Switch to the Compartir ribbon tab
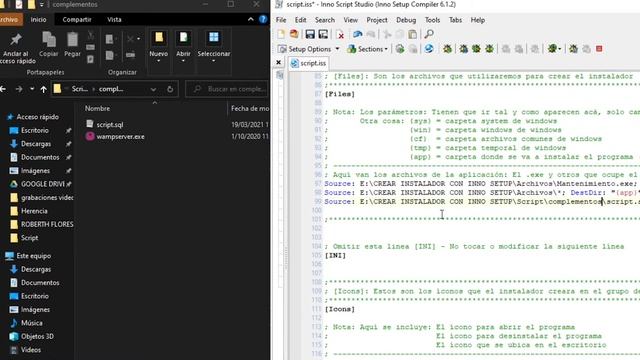Image resolution: width=640 pixels, height=360 pixels. click(77, 20)
